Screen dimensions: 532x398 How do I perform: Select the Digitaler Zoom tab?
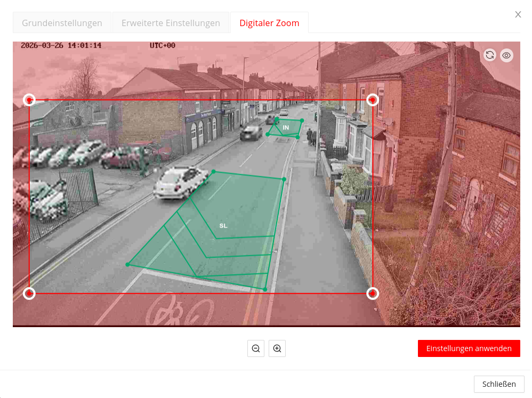pyautogui.click(x=269, y=23)
